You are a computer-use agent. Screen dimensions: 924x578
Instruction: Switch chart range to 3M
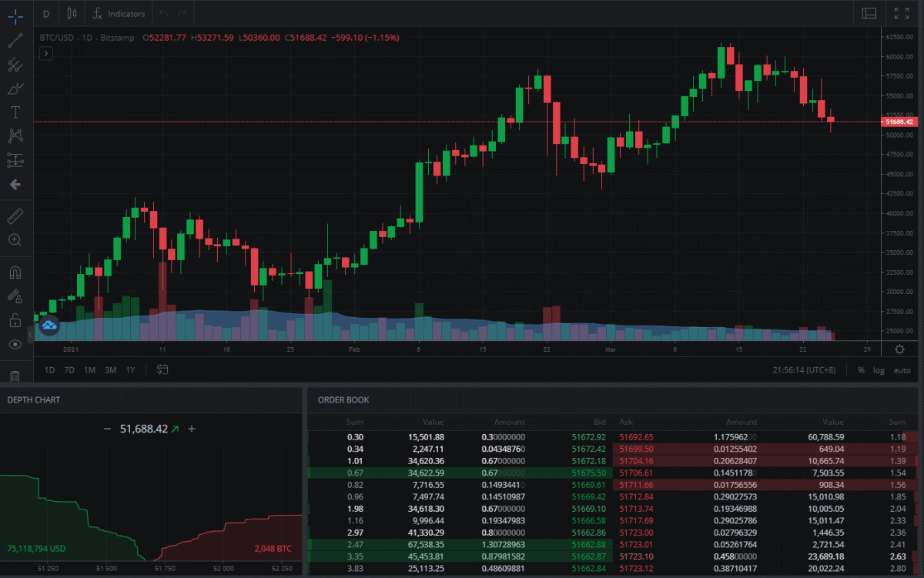tap(110, 370)
